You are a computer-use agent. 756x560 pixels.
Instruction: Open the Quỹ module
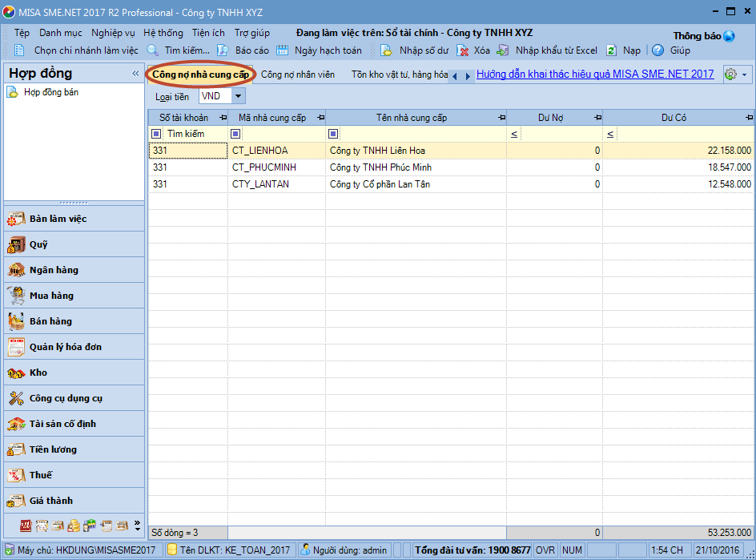point(74,244)
